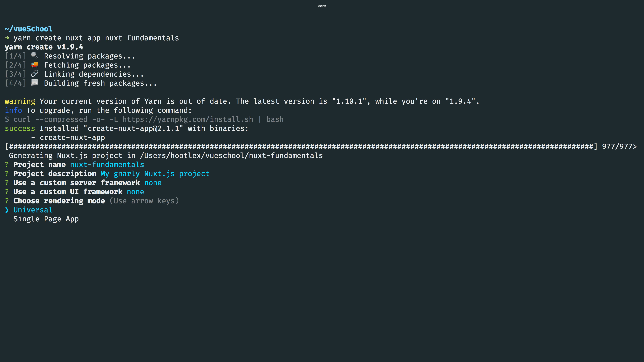Click the yellow 'warning' label
644x362 pixels.
click(20, 101)
